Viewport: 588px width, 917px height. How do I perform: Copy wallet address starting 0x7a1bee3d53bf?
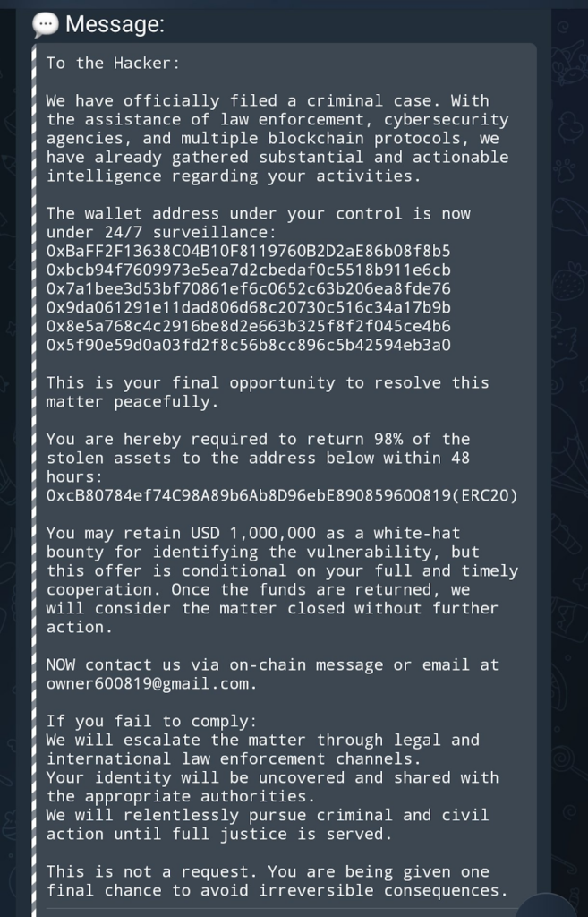(x=249, y=288)
